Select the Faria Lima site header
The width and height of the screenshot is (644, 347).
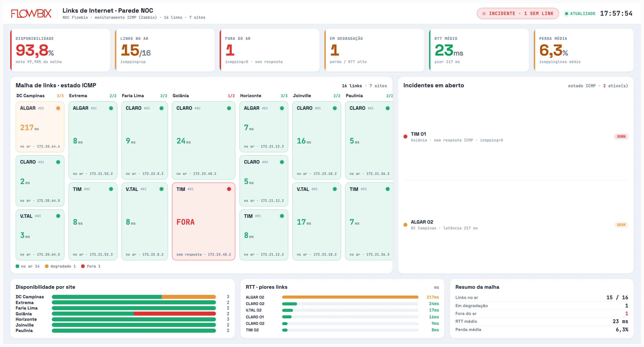144,96
